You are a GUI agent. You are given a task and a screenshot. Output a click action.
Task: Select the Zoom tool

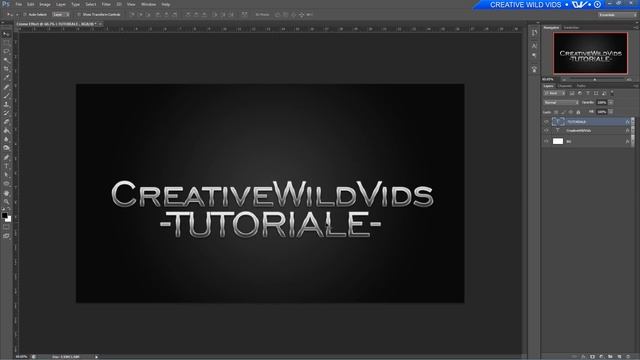(6, 202)
